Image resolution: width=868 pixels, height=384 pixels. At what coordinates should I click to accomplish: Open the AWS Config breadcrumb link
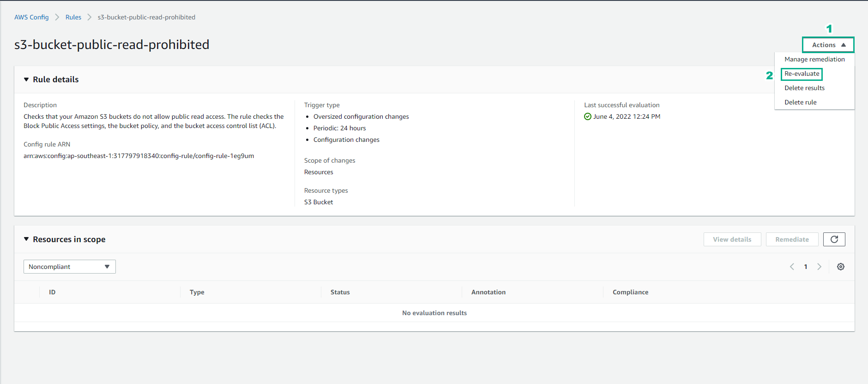tap(31, 17)
